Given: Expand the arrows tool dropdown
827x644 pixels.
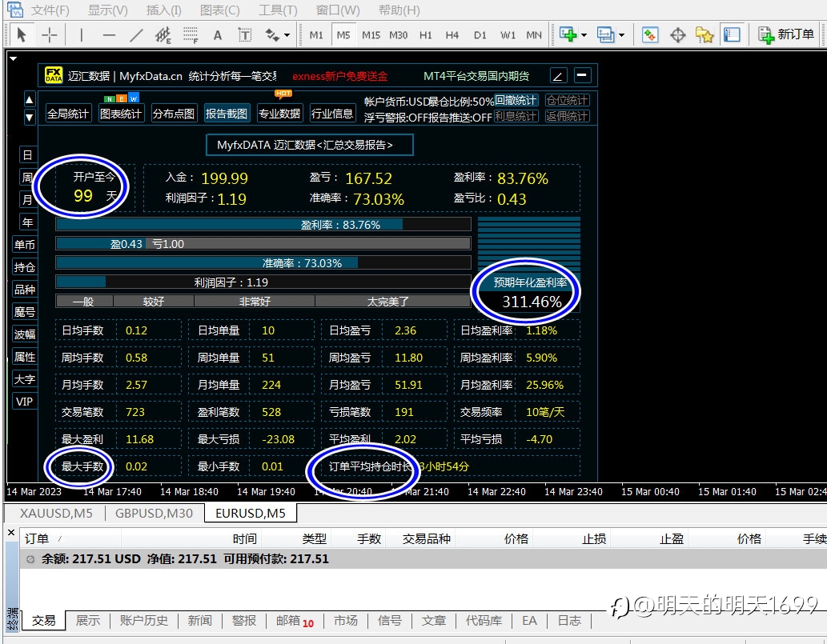Looking at the screenshot, I should point(287,35).
